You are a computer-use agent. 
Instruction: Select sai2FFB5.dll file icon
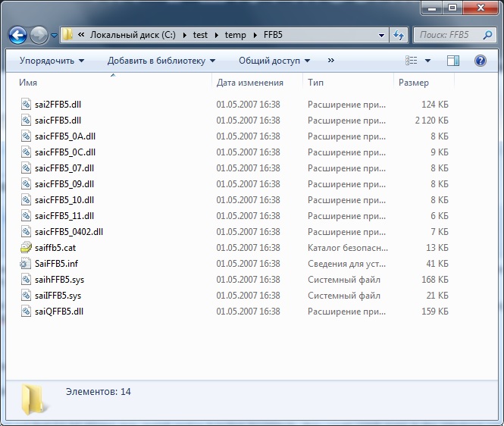tap(26, 104)
